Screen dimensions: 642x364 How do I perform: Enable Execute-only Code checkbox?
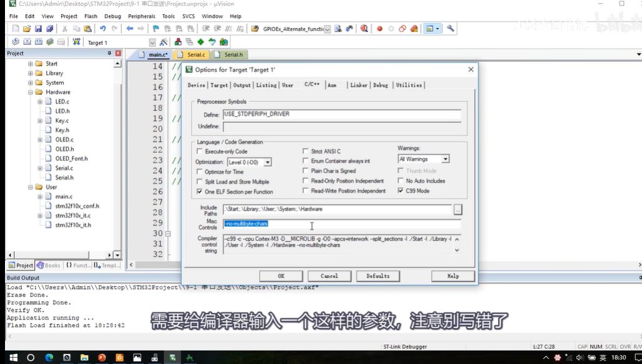tap(200, 151)
